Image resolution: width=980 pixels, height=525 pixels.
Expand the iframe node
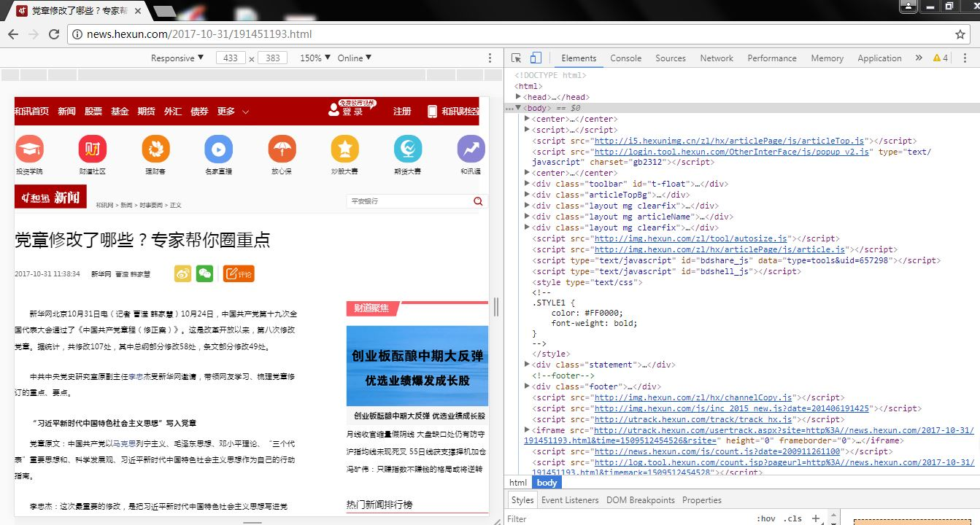(x=528, y=430)
